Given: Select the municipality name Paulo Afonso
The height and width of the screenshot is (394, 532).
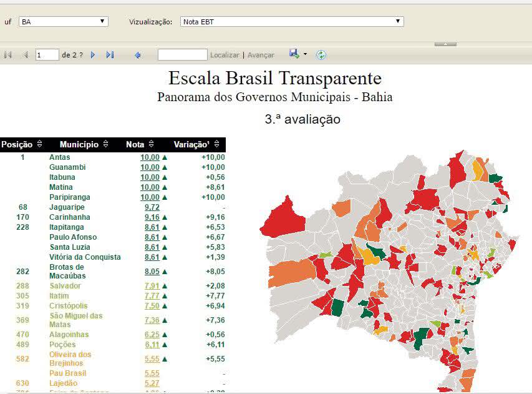Looking at the screenshot, I should click(73, 237).
